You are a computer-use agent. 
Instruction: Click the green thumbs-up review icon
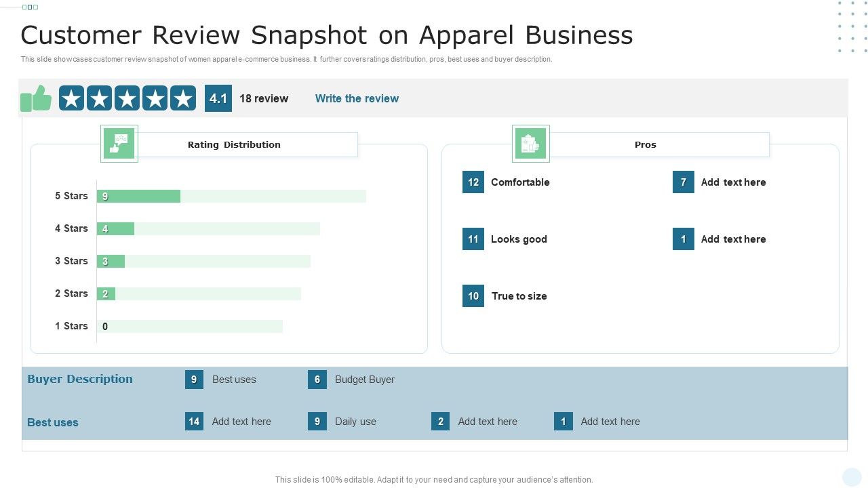[36, 98]
